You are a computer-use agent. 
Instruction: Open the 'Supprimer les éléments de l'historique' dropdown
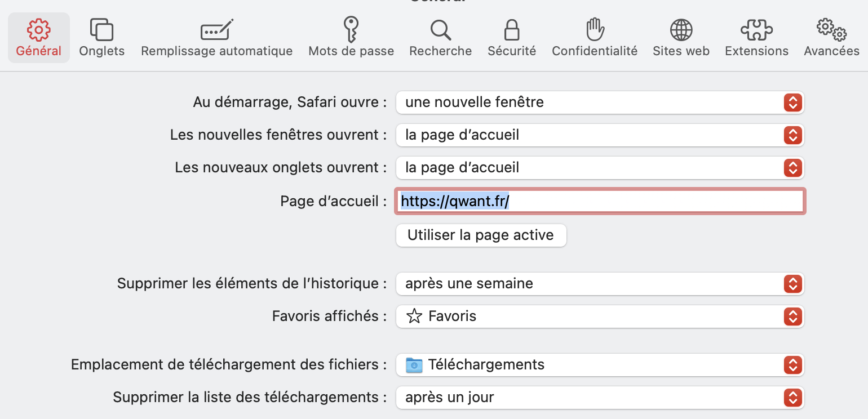600,284
